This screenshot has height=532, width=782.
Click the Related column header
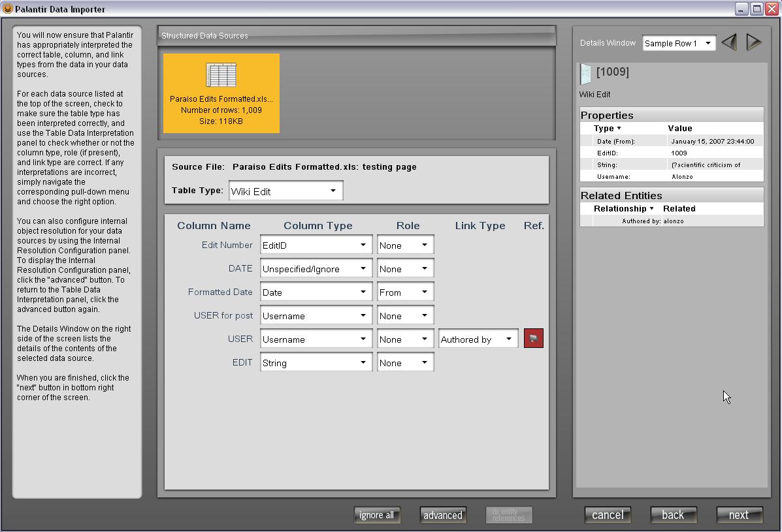click(x=679, y=209)
